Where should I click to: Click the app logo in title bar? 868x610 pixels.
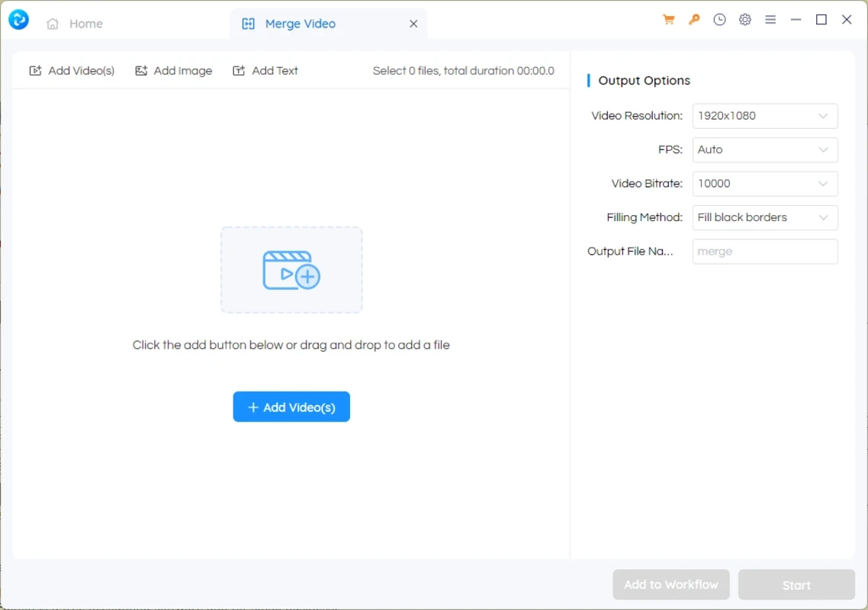pos(18,21)
